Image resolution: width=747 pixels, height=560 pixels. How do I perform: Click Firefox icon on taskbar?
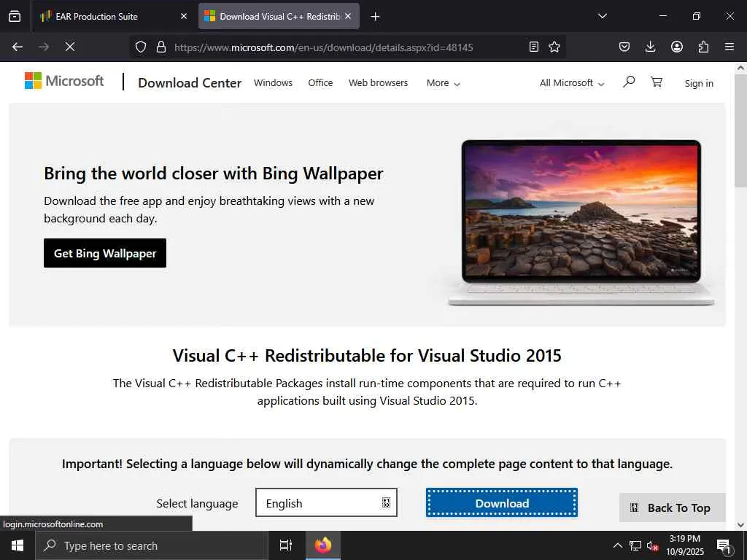point(323,545)
